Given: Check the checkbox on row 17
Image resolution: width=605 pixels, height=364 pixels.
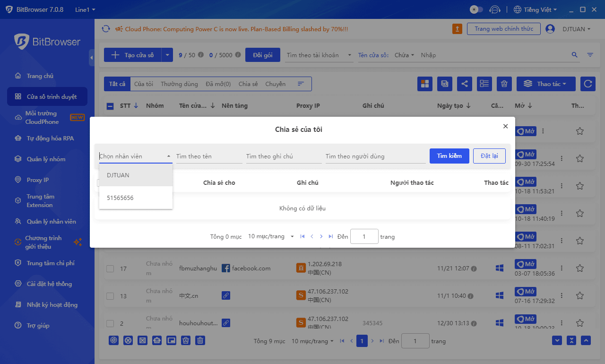Looking at the screenshot, I should click(110, 268).
